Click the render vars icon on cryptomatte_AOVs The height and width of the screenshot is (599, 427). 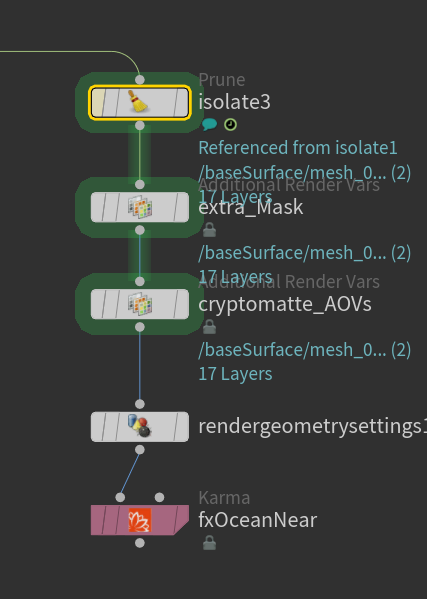(x=140, y=304)
